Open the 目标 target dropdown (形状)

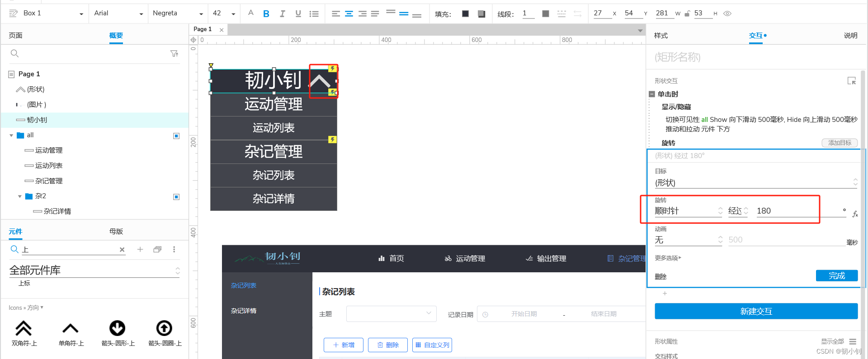coord(756,182)
